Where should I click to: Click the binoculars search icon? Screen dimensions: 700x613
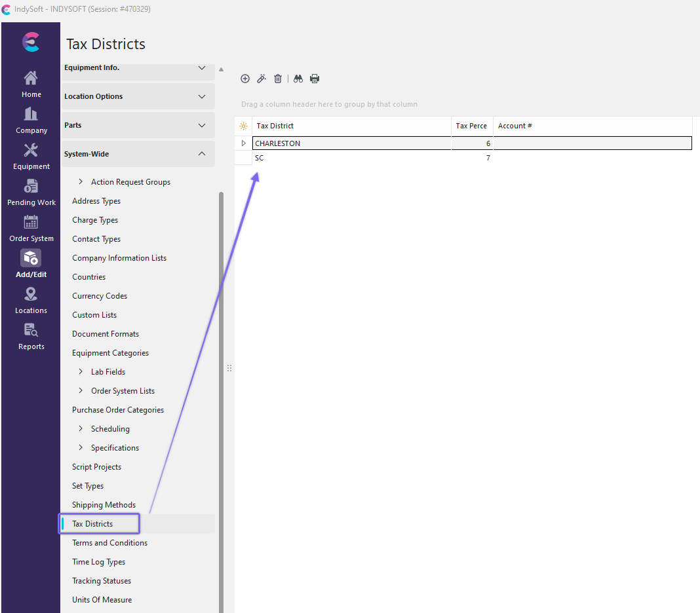pyautogui.click(x=298, y=79)
